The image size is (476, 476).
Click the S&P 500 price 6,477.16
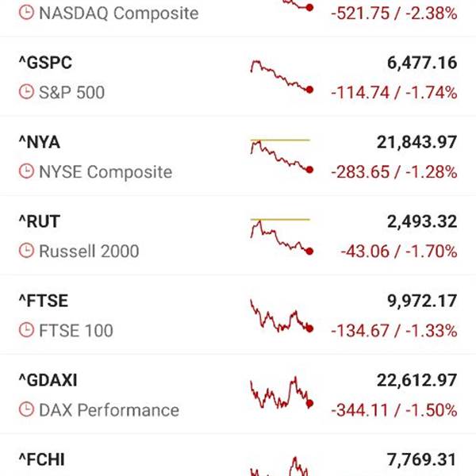417,63
